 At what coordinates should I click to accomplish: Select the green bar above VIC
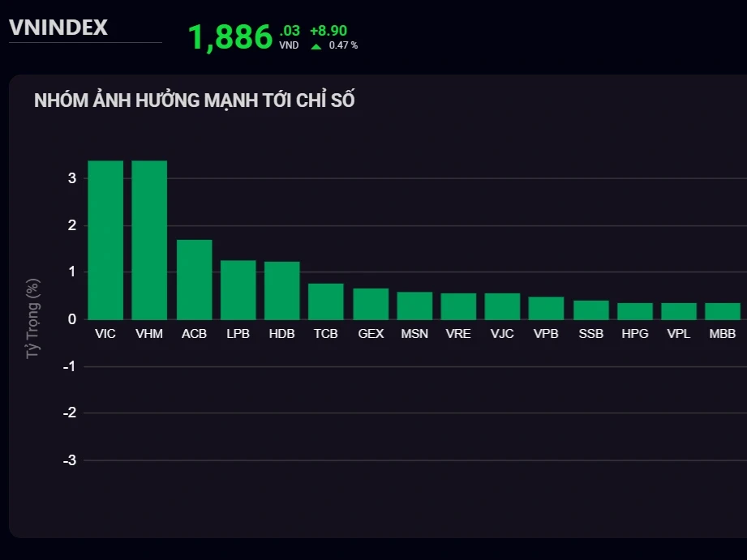[105, 240]
